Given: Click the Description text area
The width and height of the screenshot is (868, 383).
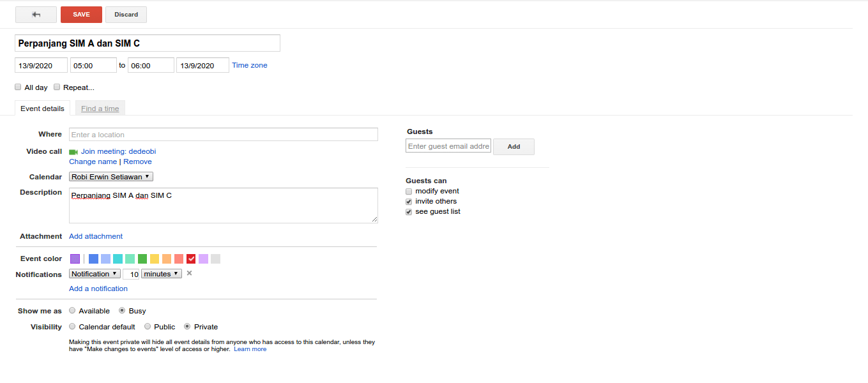Looking at the screenshot, I should [224, 206].
